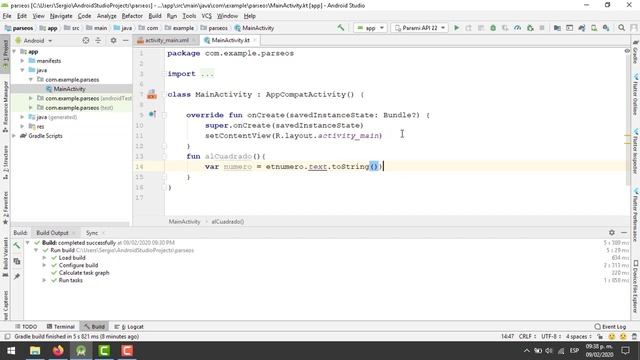Select the Build Output tab

(x=52, y=233)
